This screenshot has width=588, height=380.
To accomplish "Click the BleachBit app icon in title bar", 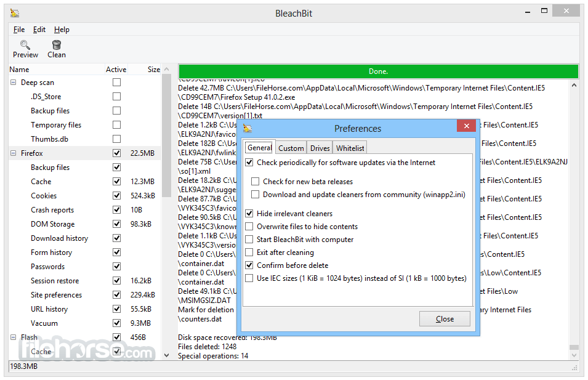I will [15, 13].
